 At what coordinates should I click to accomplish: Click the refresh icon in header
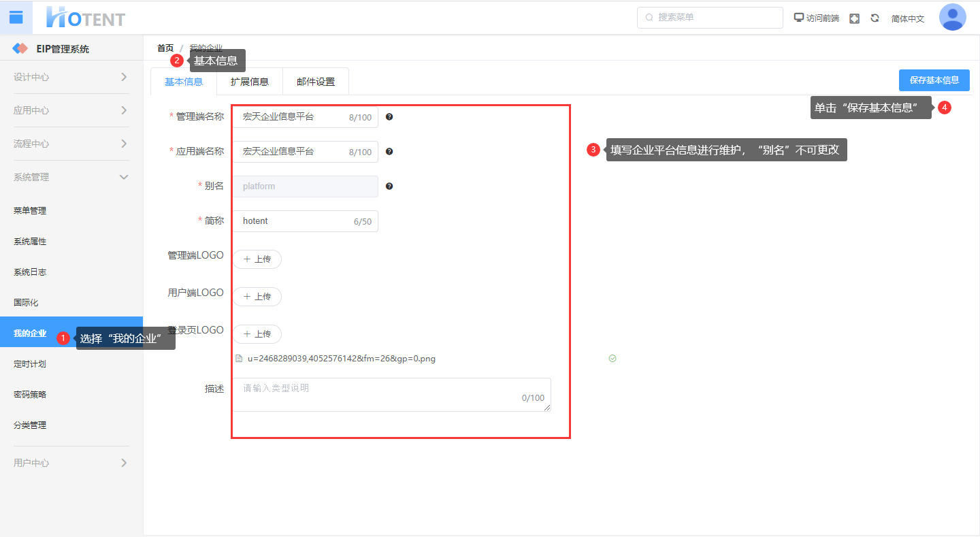tap(875, 18)
